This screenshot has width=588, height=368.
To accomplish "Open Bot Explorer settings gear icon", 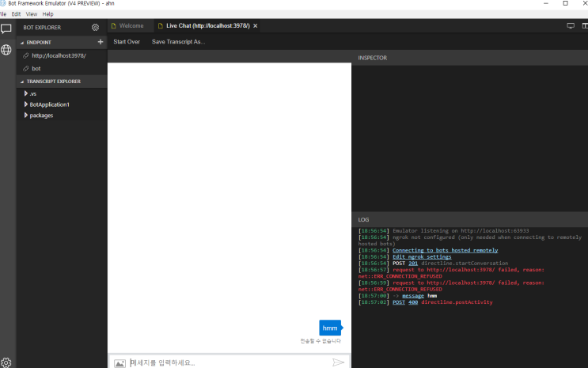I will [95, 28].
